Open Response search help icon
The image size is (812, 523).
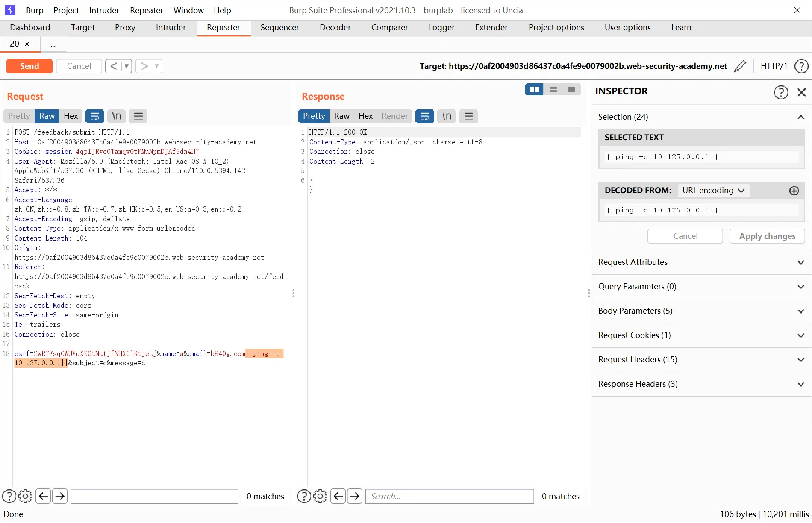pyautogui.click(x=304, y=496)
